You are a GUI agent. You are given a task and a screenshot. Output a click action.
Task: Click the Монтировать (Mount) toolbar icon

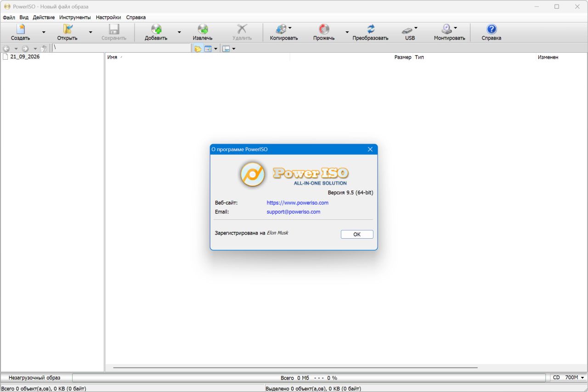coord(447,29)
